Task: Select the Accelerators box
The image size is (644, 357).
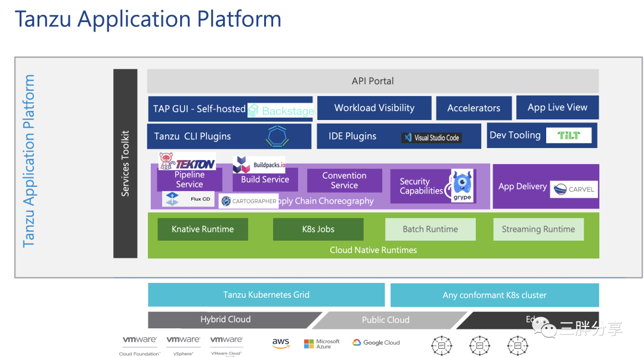Action: tap(473, 108)
